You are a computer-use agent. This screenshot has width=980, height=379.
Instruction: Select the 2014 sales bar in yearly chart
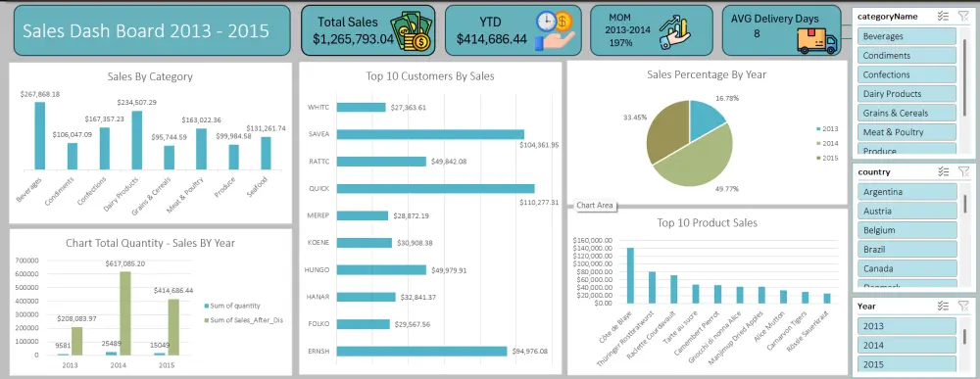pos(125,313)
